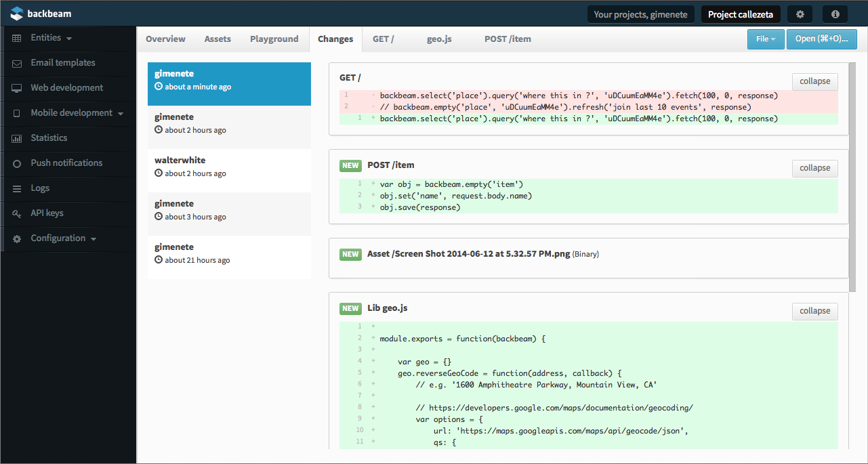
Task: Click the 'geo.reverseGeoCode = function' line
Action: pyautogui.click(x=510, y=373)
